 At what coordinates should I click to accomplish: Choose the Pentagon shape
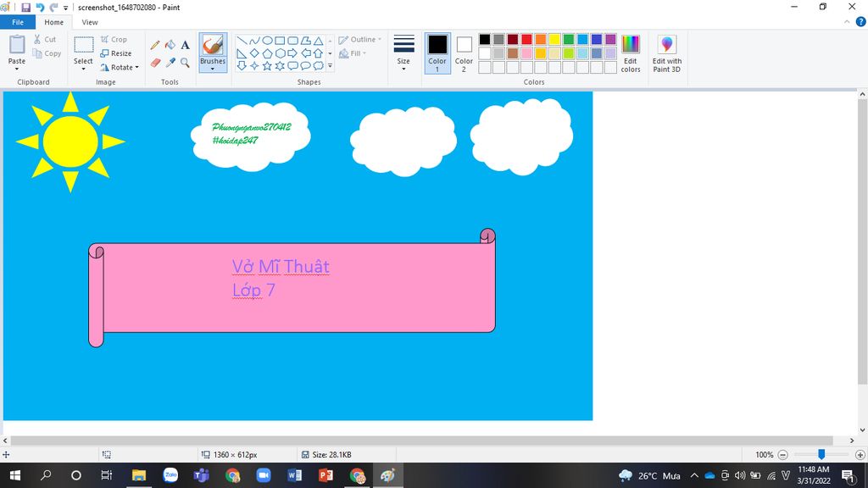(267, 53)
